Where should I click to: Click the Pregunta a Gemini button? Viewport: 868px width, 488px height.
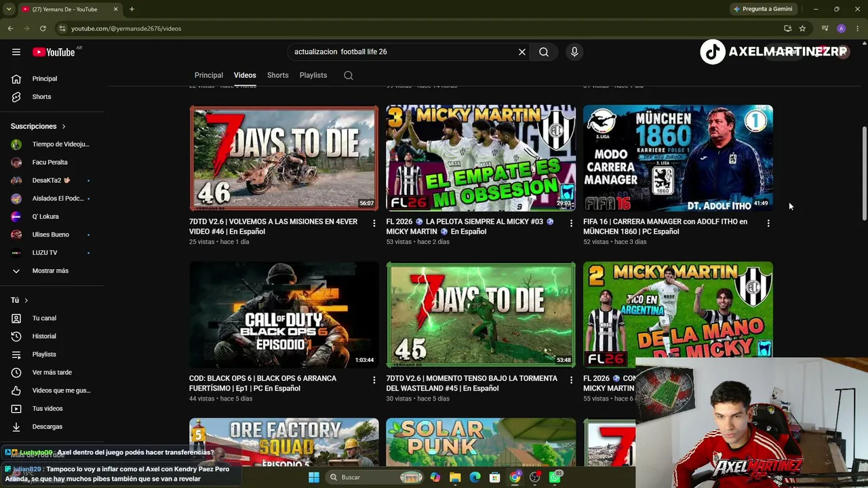pyautogui.click(x=762, y=9)
